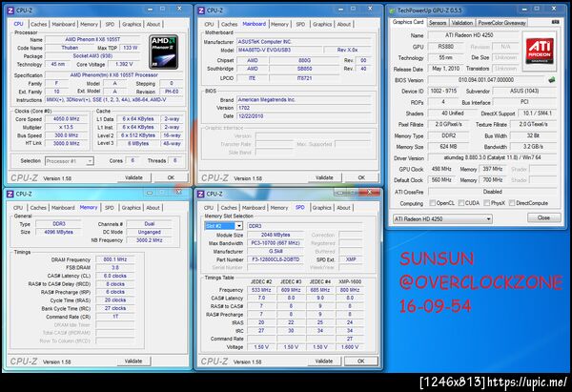Viewport: 572px width, 392px height.
Task: Click Validate in the SPD CPU-Z window
Action: click(x=324, y=361)
